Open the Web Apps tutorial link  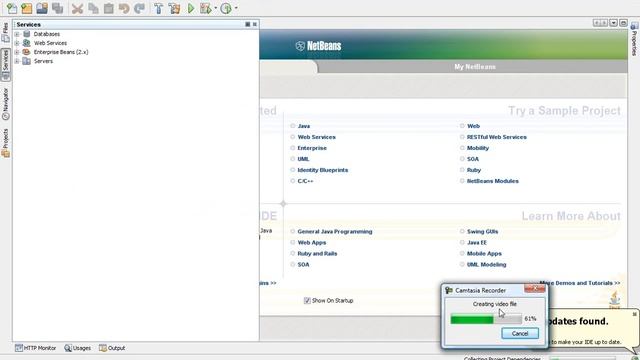[312, 242]
